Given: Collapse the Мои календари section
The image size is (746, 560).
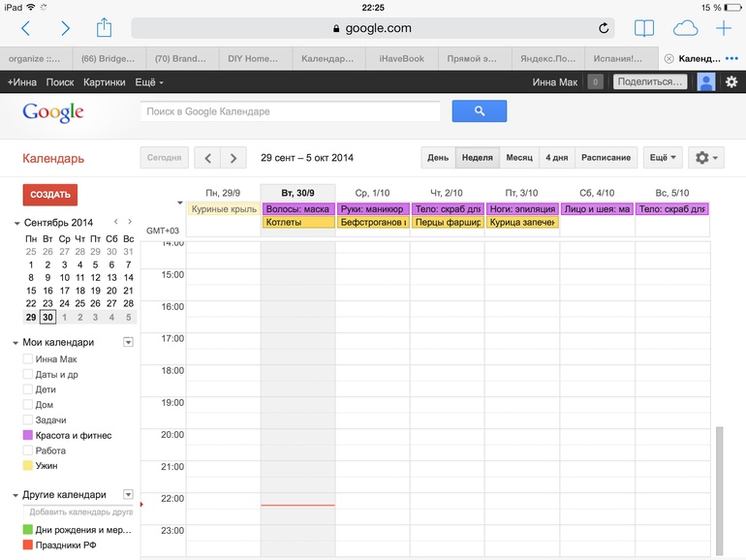Looking at the screenshot, I should coord(16,343).
